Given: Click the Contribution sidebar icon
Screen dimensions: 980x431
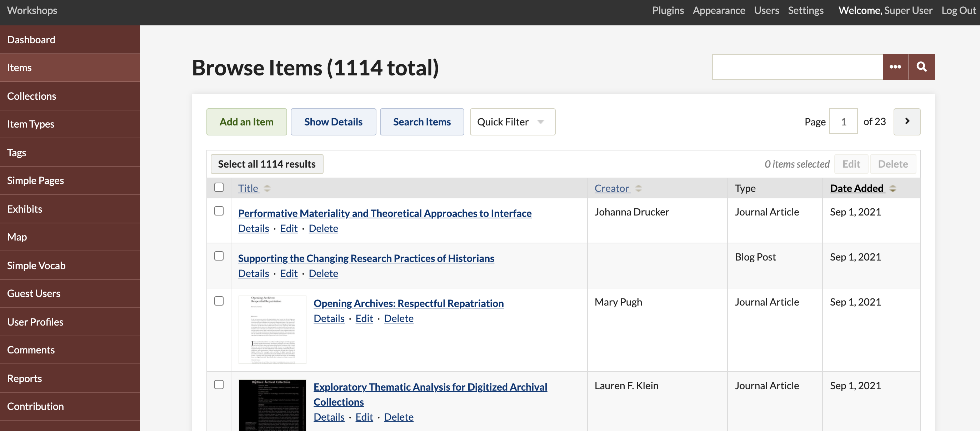Looking at the screenshot, I should pos(35,406).
